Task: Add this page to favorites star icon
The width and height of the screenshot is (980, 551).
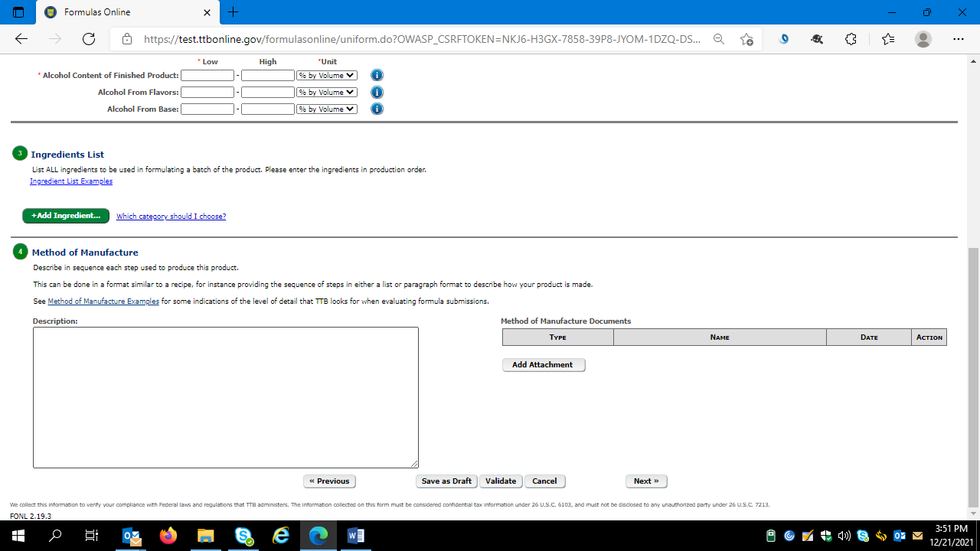Action: coord(746,39)
